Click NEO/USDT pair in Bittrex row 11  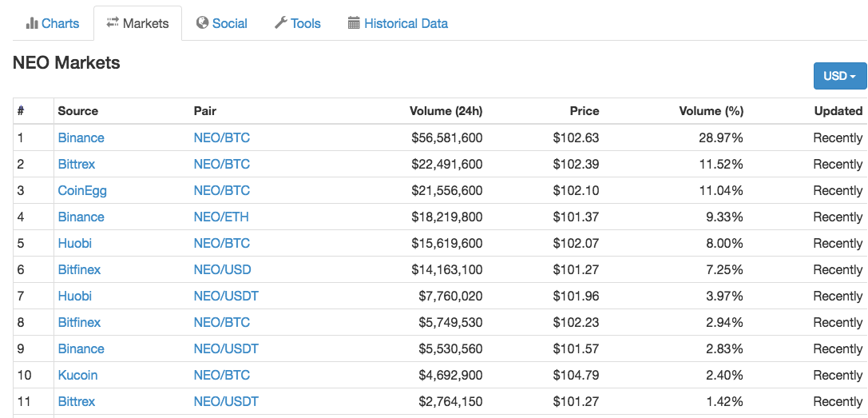[x=226, y=401]
